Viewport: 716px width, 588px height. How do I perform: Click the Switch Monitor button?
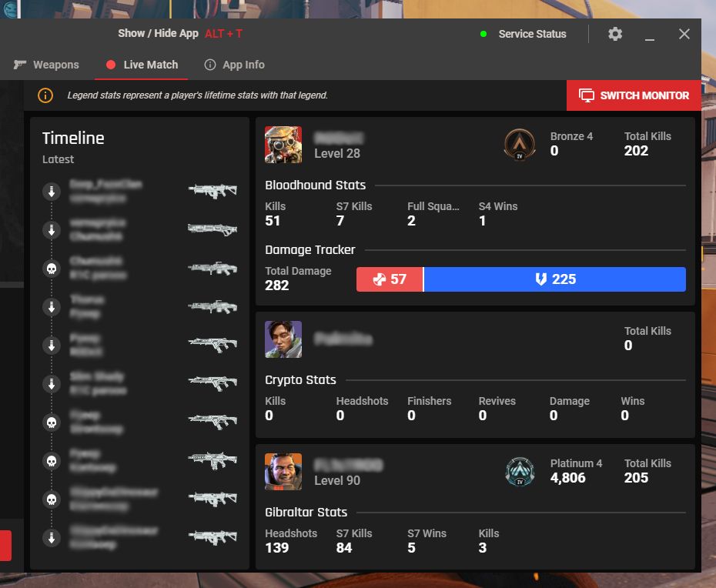pyautogui.click(x=634, y=95)
